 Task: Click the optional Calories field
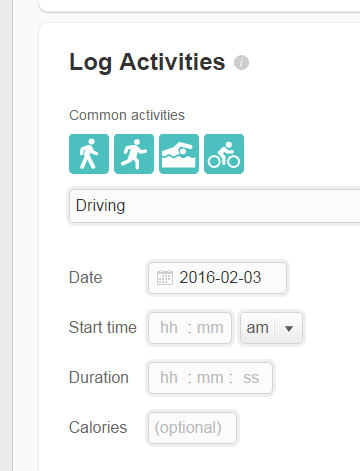192,428
